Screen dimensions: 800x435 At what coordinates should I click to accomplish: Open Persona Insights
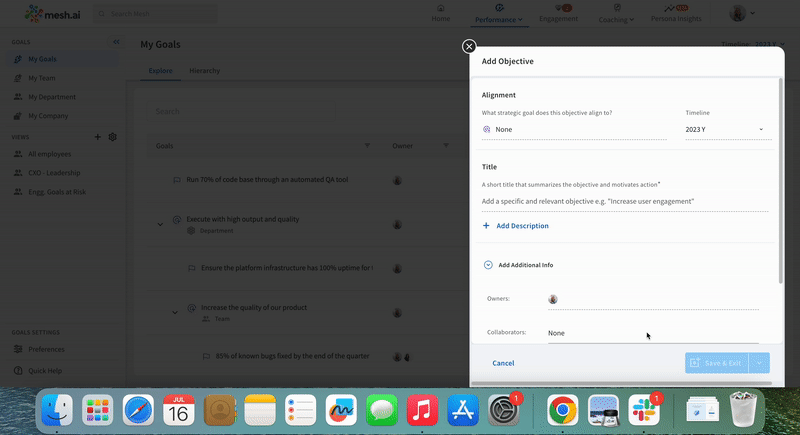tap(676, 14)
